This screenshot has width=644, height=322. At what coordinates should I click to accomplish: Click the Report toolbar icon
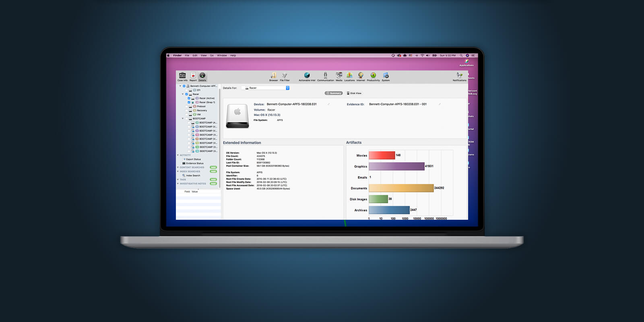pos(193,76)
